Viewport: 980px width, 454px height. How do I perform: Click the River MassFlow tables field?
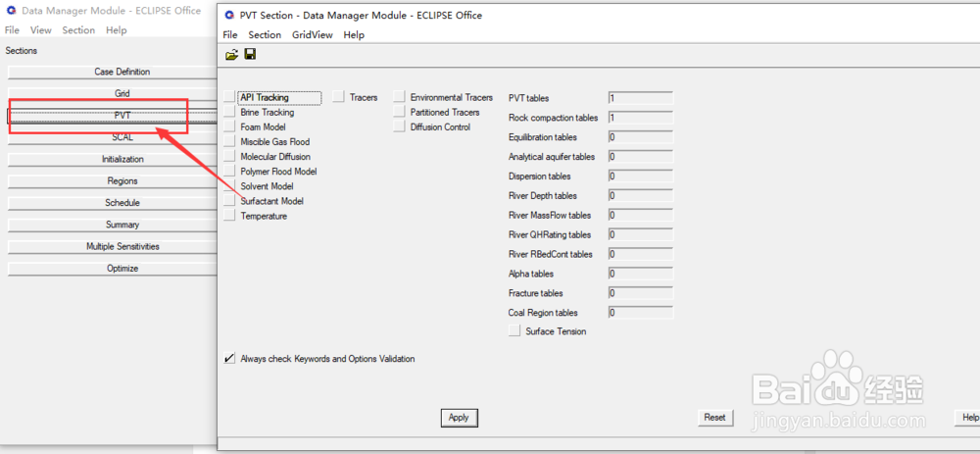click(641, 215)
